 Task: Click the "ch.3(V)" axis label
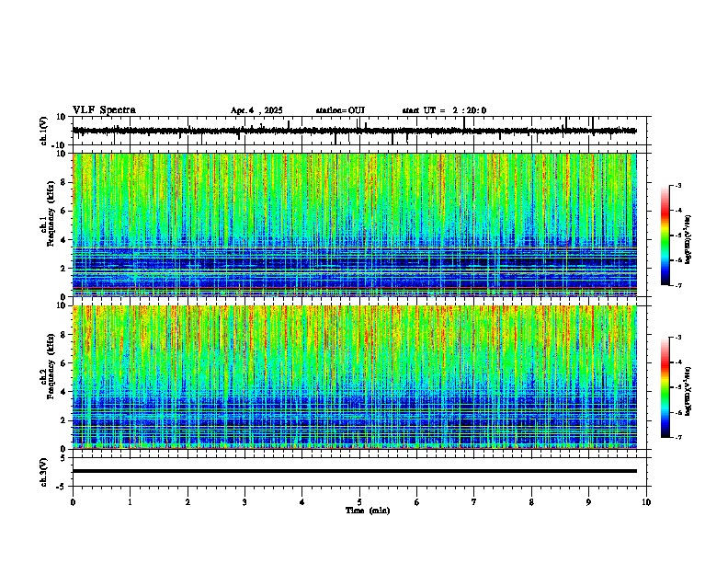coord(44,473)
